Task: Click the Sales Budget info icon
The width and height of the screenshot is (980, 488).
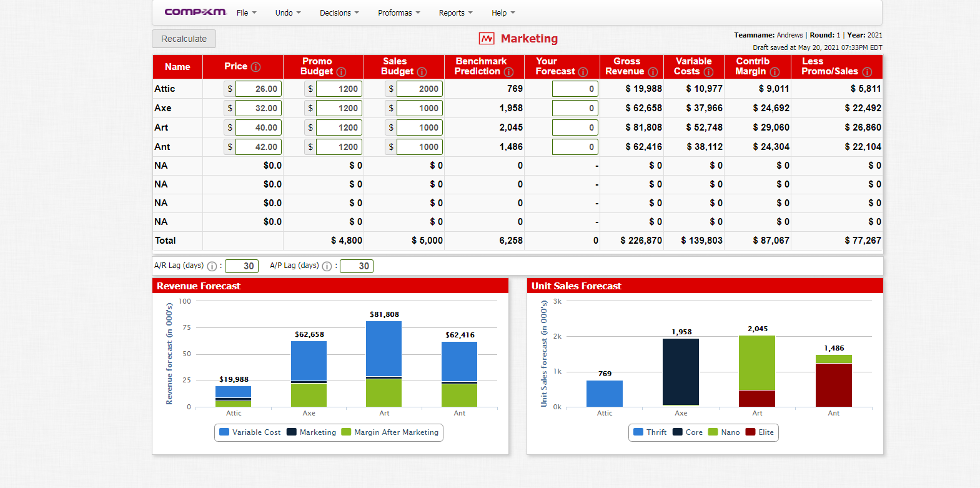Action: 422,72
